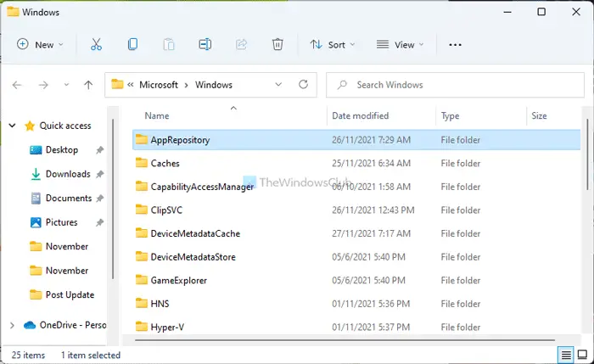Click the Caches folder icon

(x=142, y=163)
